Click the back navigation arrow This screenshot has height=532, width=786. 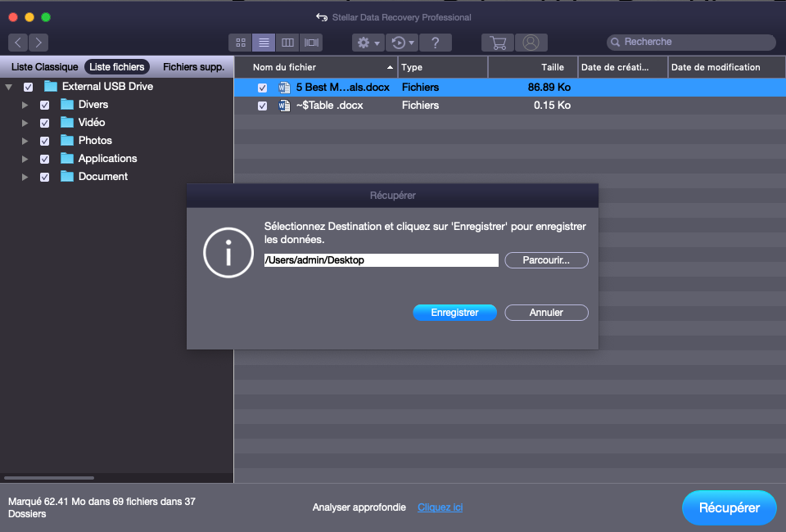click(x=18, y=43)
